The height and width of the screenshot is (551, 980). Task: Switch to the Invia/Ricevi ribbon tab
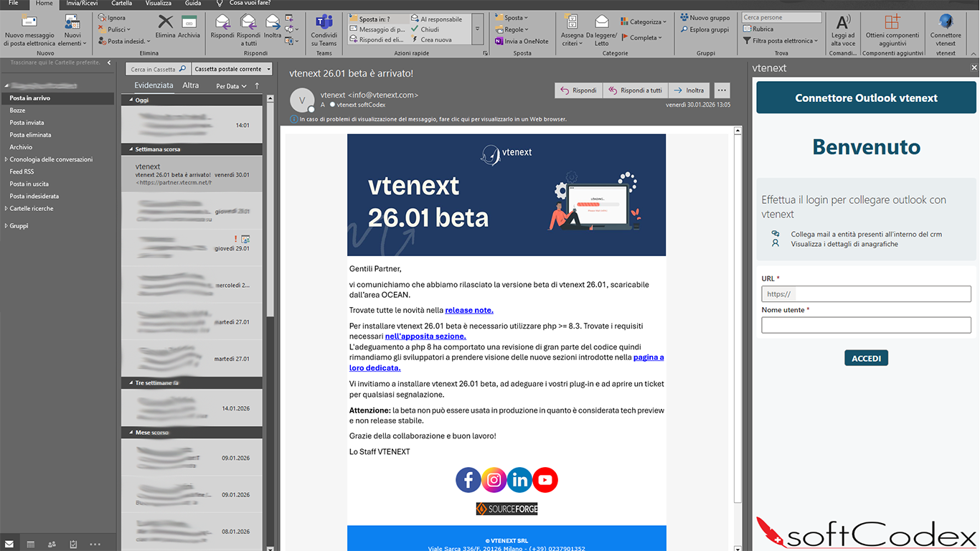(82, 4)
